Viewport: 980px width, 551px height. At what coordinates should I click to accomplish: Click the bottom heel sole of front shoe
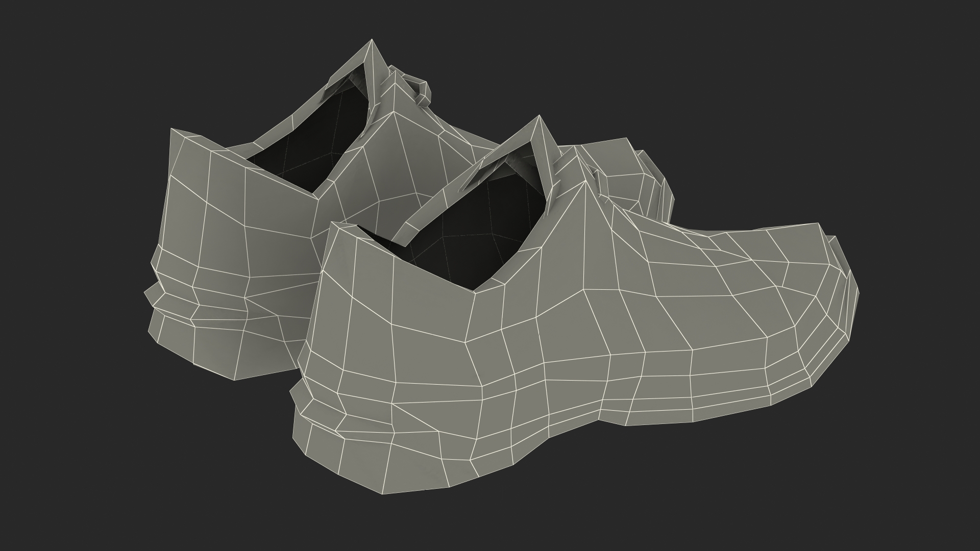tap(357, 459)
